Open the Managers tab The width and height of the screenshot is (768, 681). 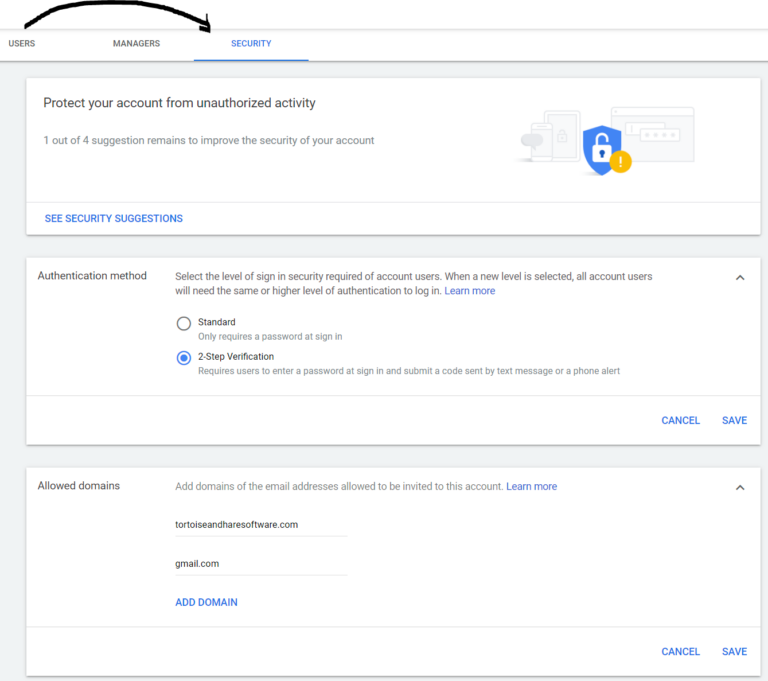136,44
